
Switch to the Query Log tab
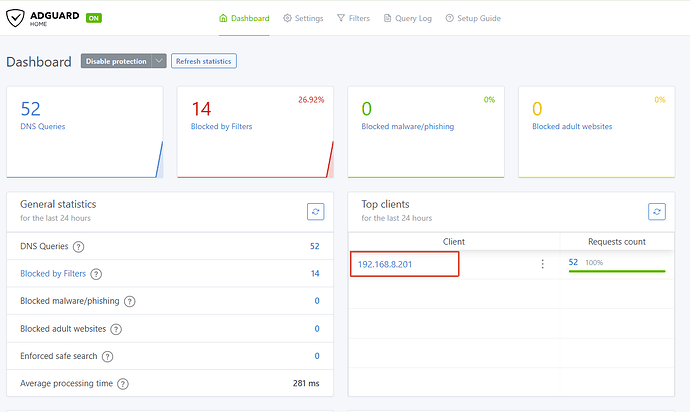pos(408,18)
